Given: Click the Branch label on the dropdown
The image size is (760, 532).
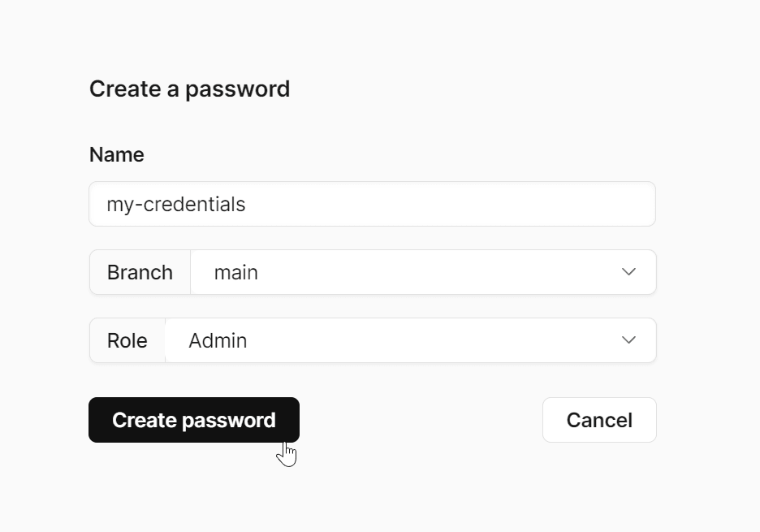Looking at the screenshot, I should click(140, 272).
